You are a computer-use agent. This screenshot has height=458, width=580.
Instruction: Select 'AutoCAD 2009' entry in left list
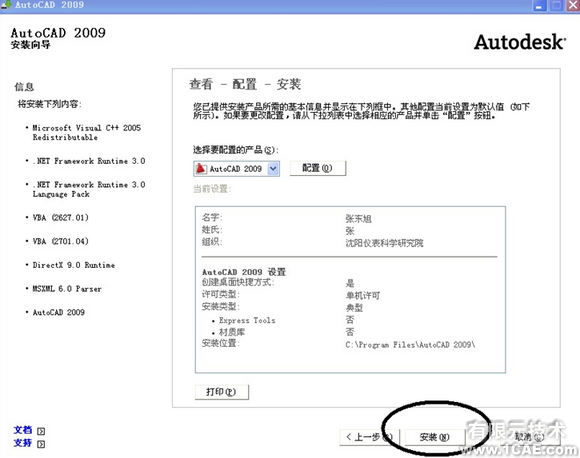58,312
